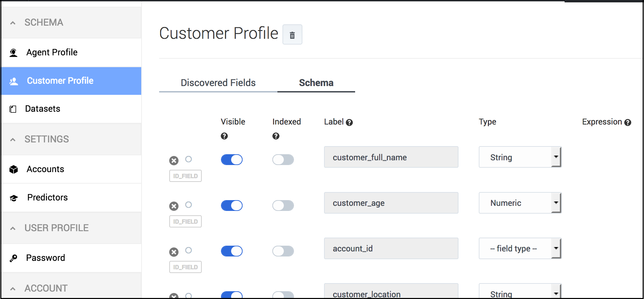Remove the customer_full_name field with X icon
644x299 pixels.
click(174, 161)
